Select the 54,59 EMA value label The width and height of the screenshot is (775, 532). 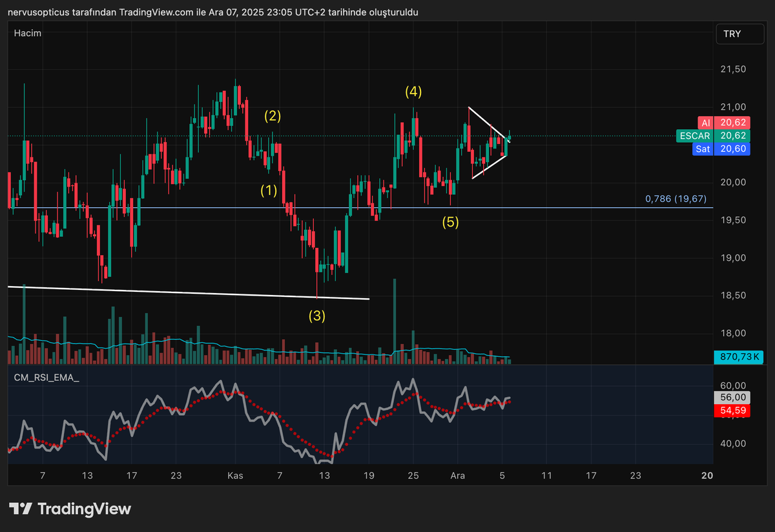point(731,411)
